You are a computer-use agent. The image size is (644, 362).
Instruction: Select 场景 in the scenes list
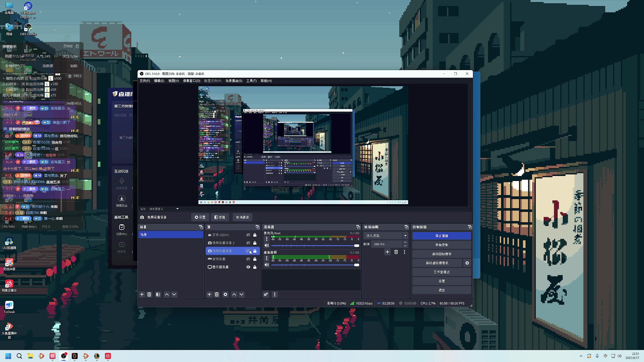point(171,235)
